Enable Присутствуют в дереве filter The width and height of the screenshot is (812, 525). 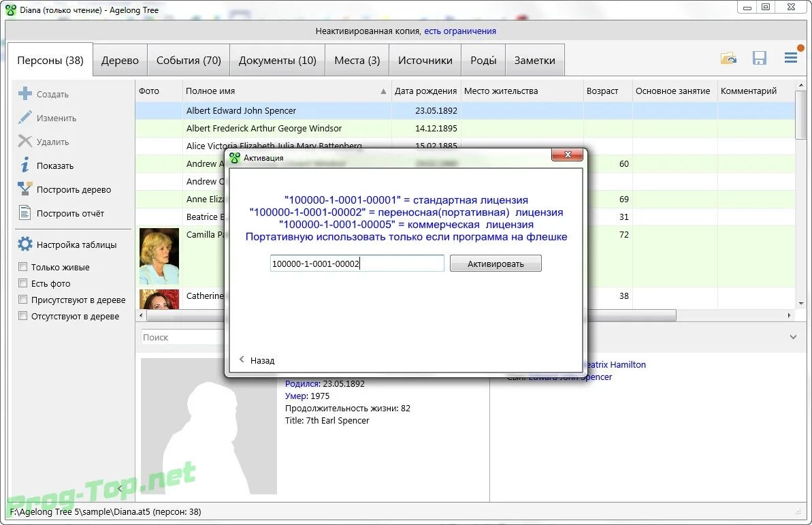[x=22, y=300]
